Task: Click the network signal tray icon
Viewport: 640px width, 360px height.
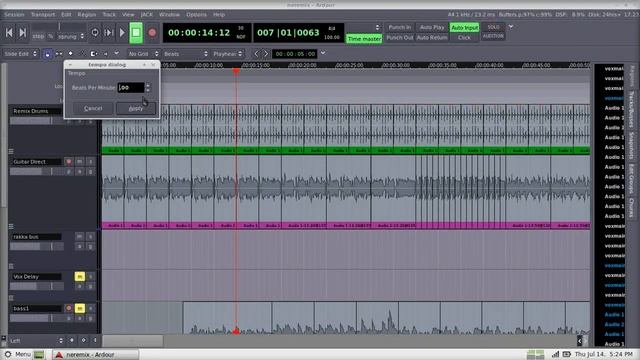Action: tap(556, 354)
